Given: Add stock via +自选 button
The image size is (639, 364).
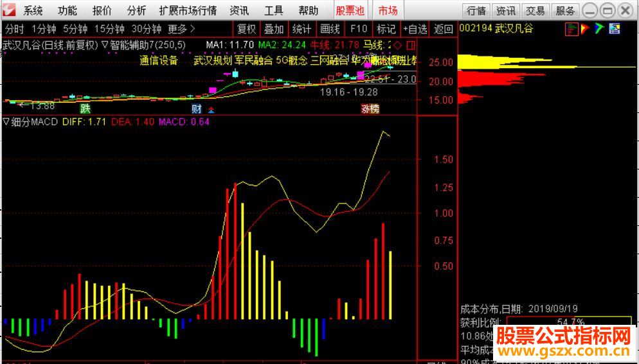Looking at the screenshot, I should (x=415, y=30).
